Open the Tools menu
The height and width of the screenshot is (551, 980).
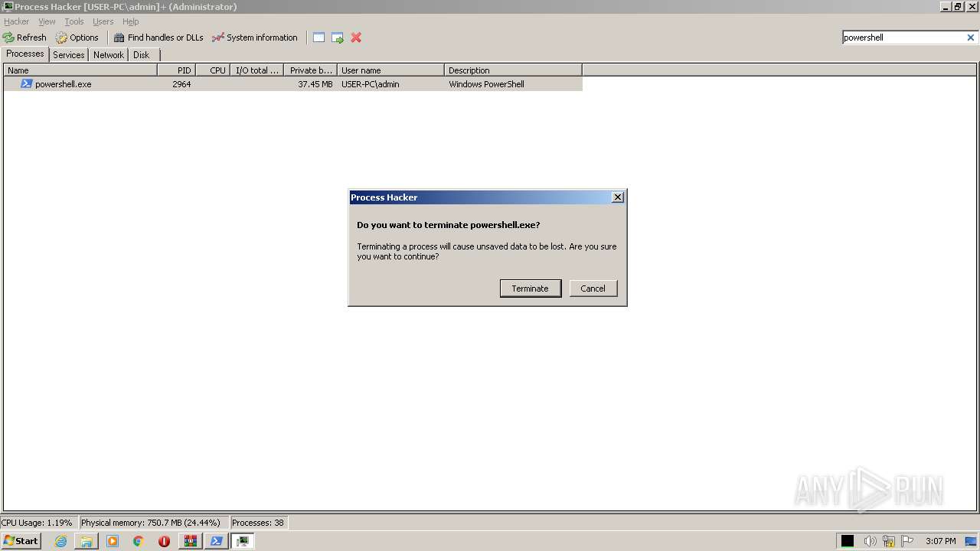coord(74,21)
